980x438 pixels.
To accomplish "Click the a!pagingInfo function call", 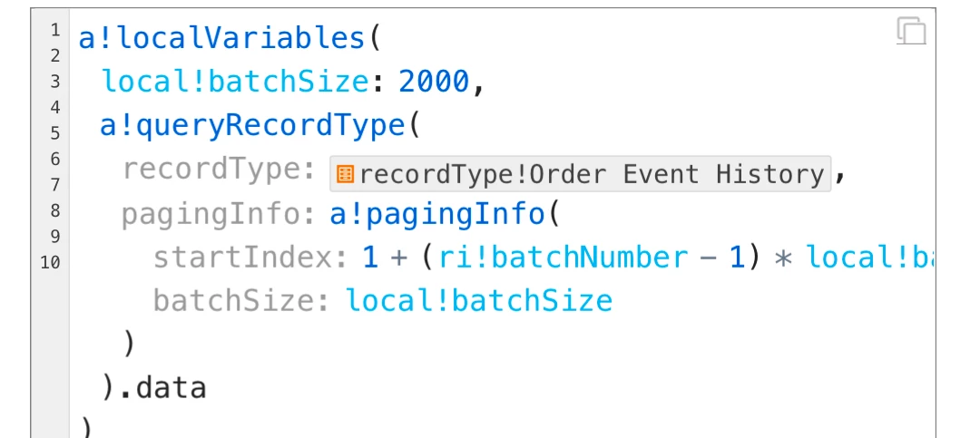I will pos(437,214).
